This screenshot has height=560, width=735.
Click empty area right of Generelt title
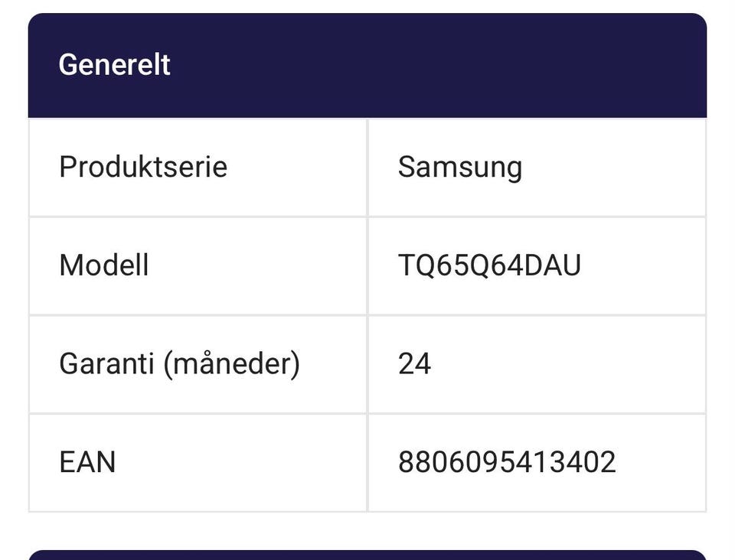click(436, 66)
